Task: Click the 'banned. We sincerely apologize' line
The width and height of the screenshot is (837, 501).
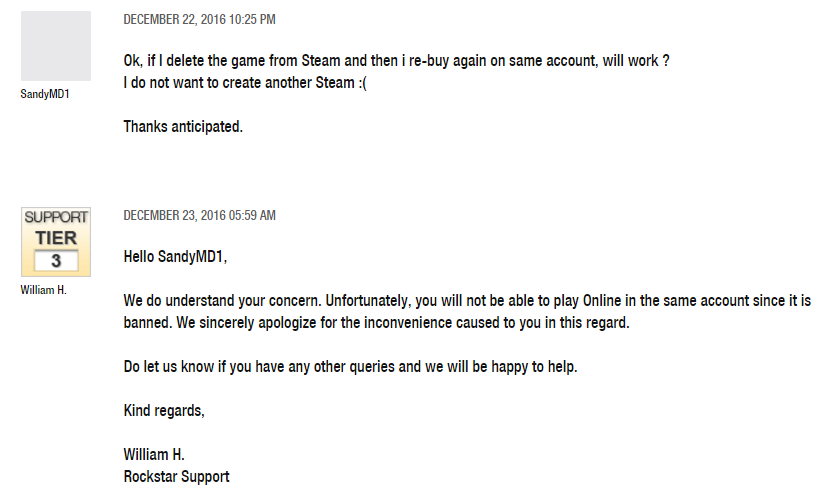Action: 376,323
